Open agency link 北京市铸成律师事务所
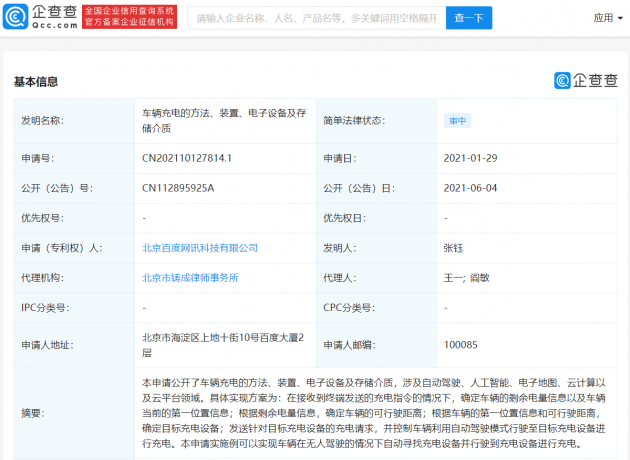 pos(191,277)
